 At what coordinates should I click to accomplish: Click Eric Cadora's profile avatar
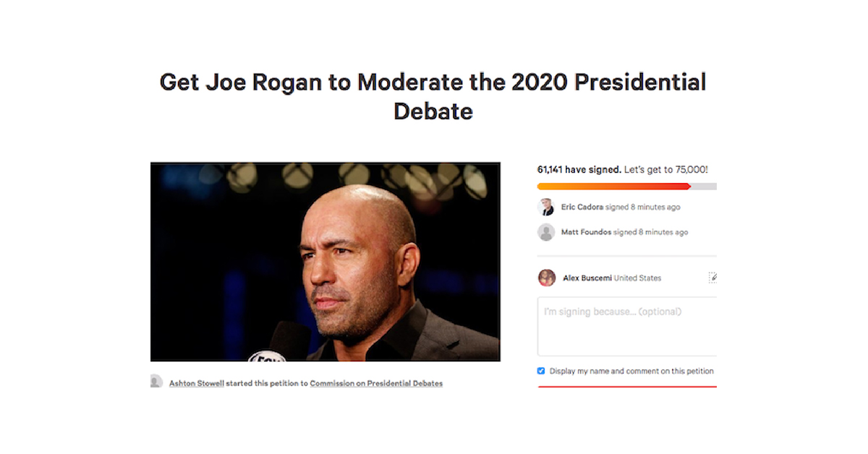pyautogui.click(x=546, y=207)
